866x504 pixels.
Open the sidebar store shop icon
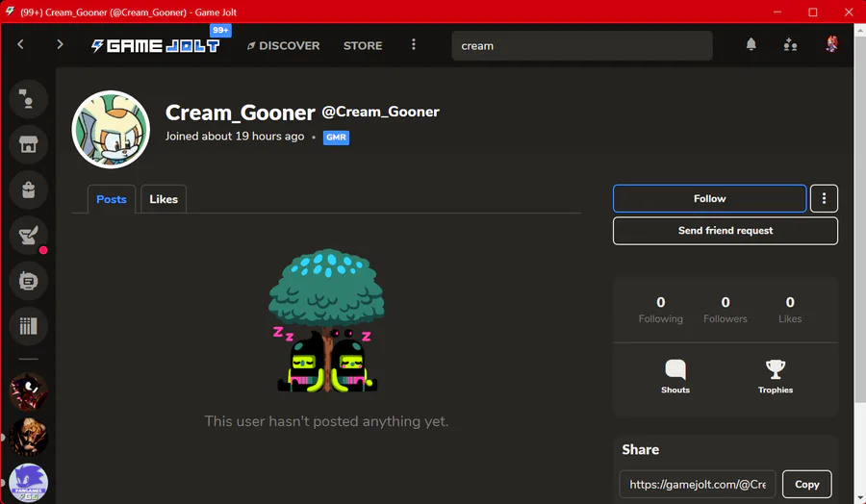[28, 144]
